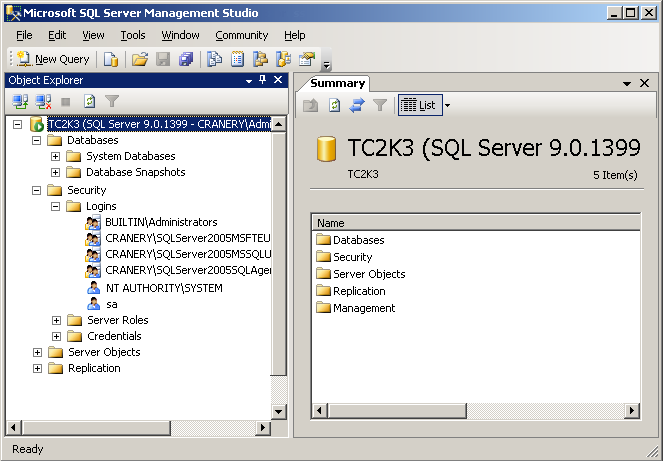This screenshot has width=664, height=462.
Task: Expand the Database Snapshots node
Action: tap(55, 172)
